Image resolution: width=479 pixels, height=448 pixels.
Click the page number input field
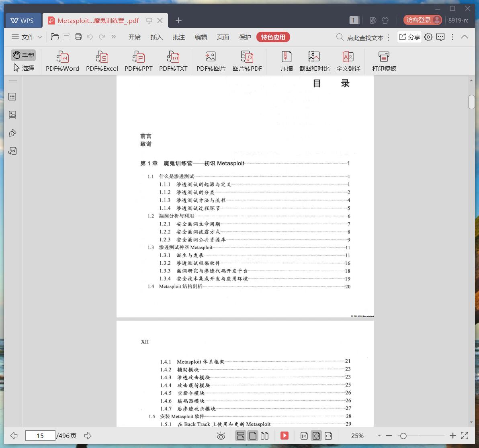pyautogui.click(x=40, y=436)
